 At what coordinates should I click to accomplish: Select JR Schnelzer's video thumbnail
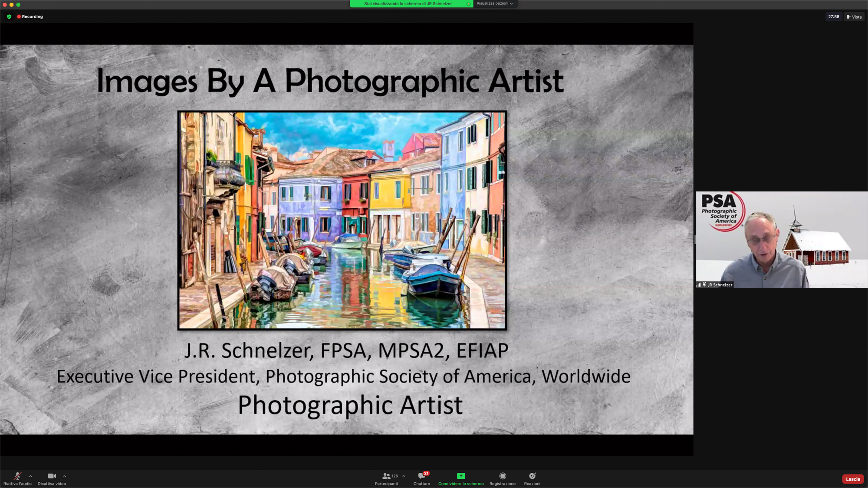coord(782,240)
